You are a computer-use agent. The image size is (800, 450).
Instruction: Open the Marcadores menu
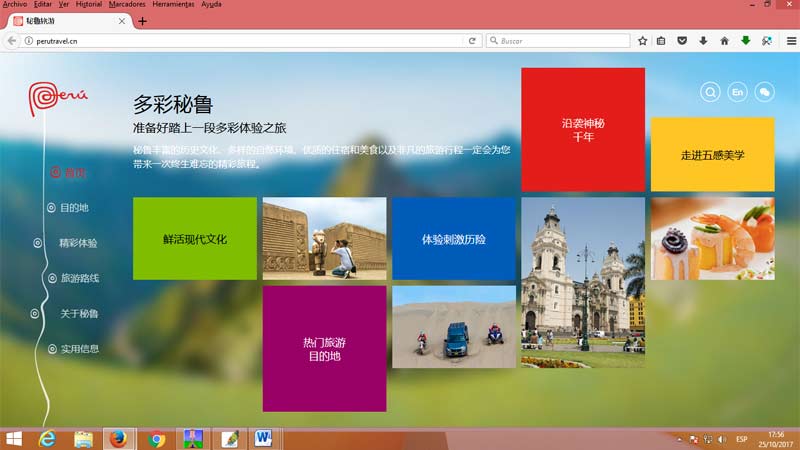(127, 4)
